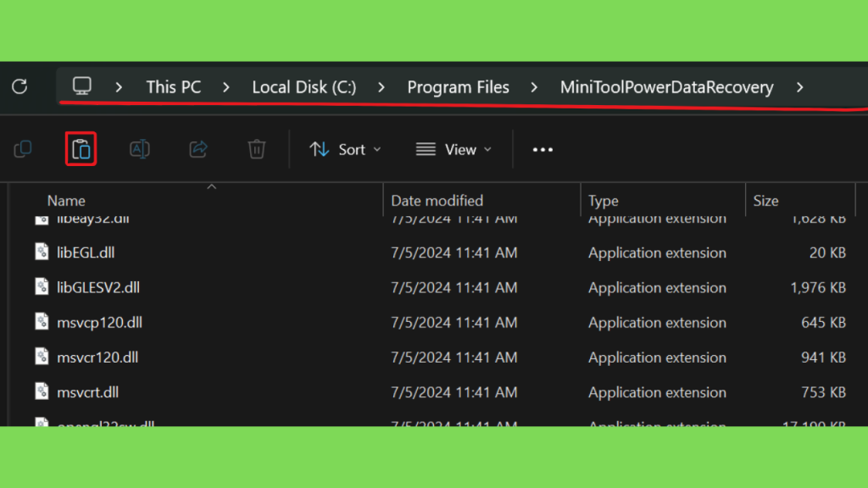
Task: Click the date modified of msvcp120.dll
Action: click(x=454, y=322)
